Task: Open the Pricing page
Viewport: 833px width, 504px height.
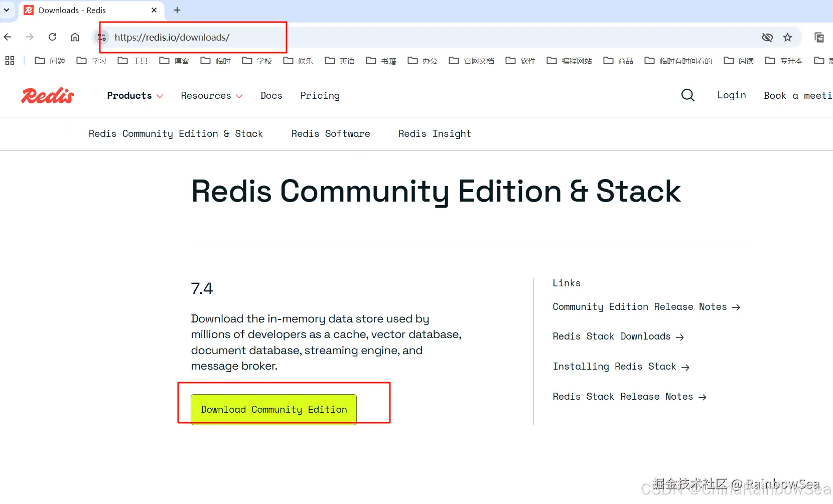Action: point(320,95)
